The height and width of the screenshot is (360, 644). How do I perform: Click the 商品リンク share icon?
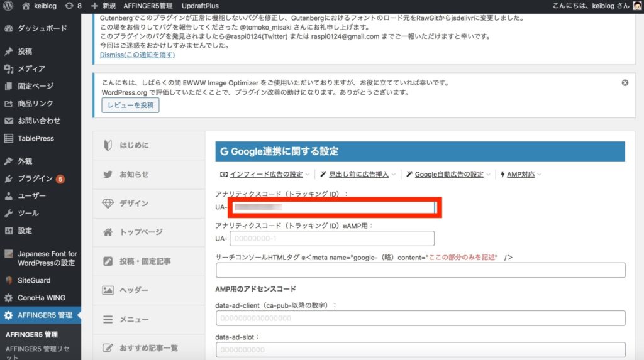tap(9, 104)
